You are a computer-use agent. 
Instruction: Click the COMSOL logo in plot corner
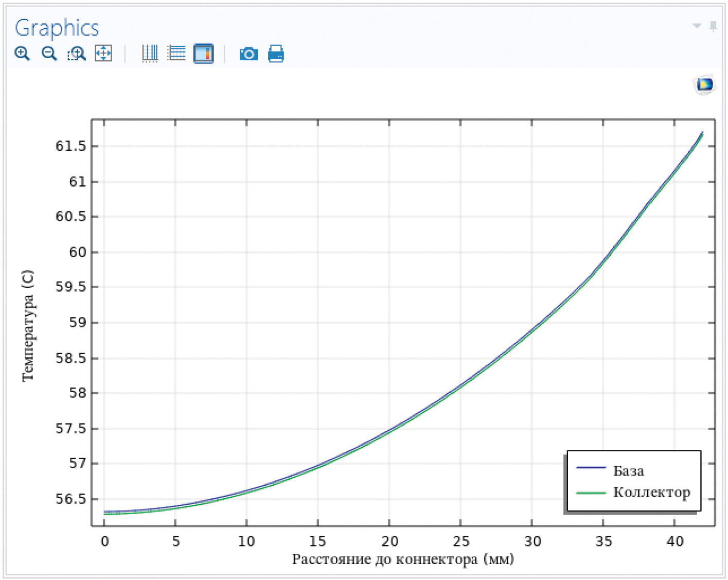(704, 84)
